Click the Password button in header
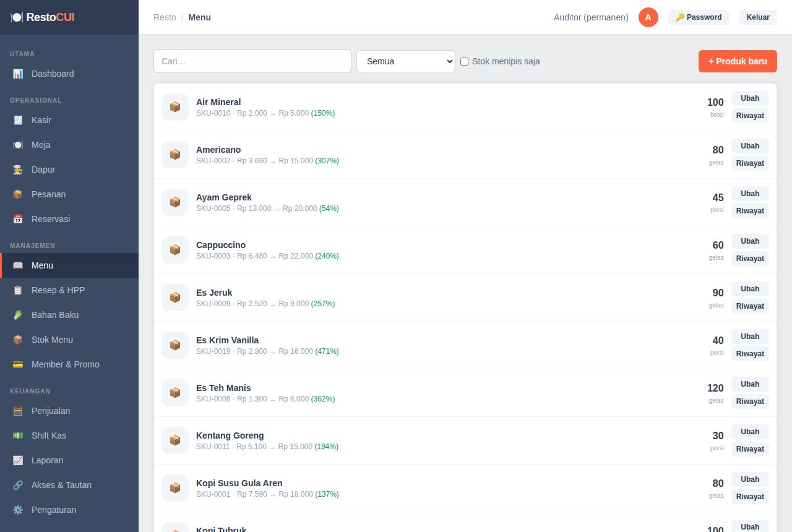 [x=699, y=17]
